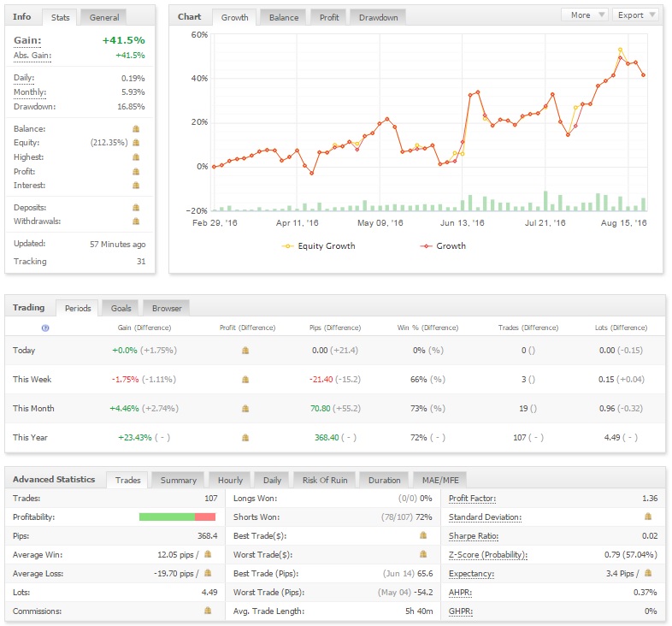Open the Export dropdown above the chart
This screenshot has width=672, height=626.
click(636, 15)
